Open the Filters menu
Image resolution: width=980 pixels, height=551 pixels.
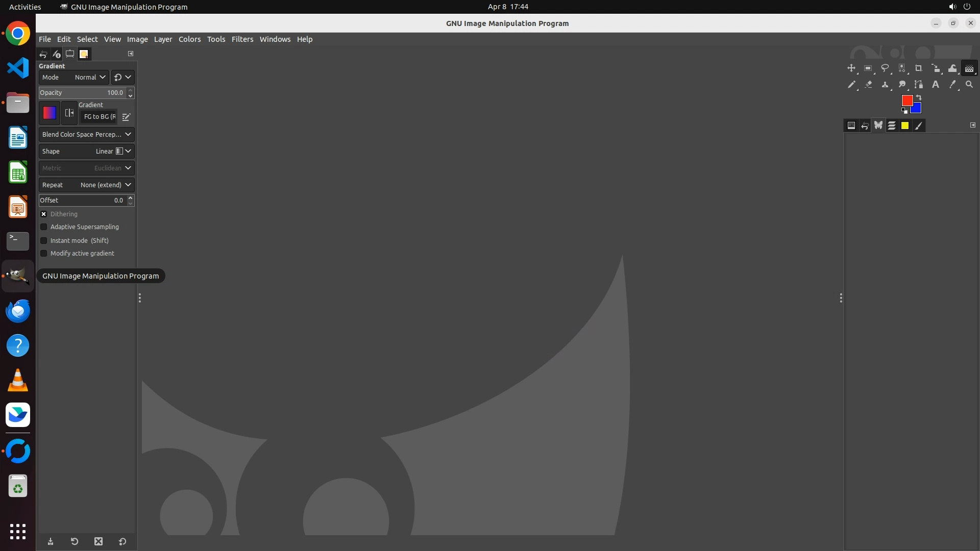click(x=242, y=39)
